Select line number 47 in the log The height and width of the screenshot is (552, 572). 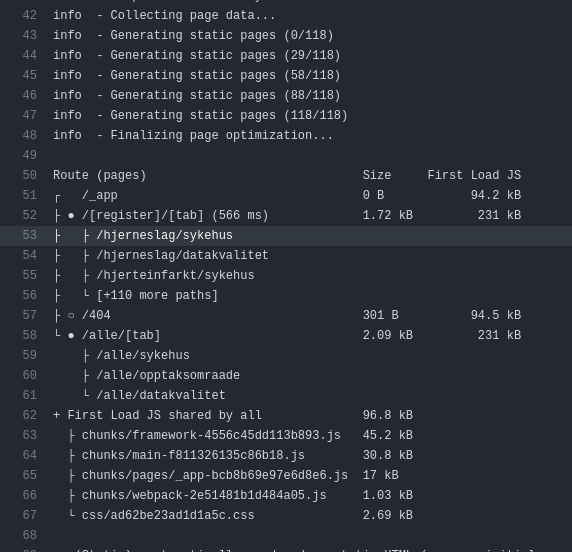(30, 115)
